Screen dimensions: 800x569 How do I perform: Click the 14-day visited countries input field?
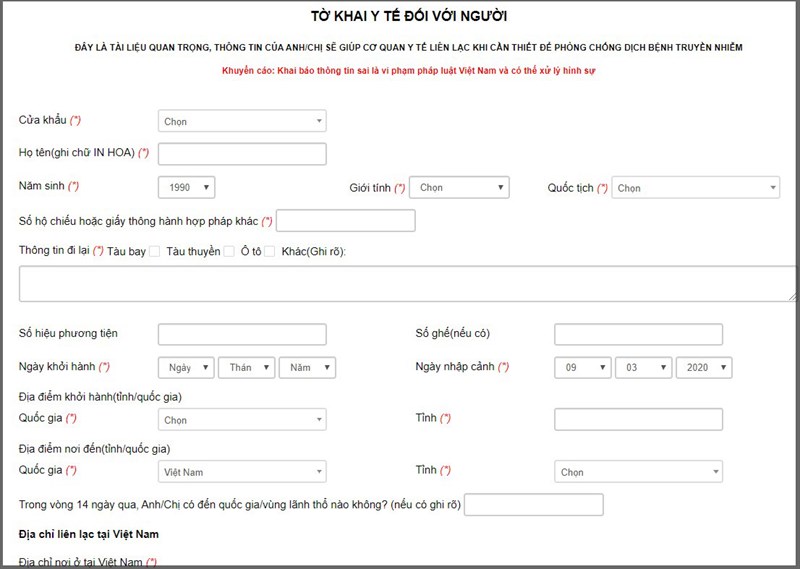pyautogui.click(x=534, y=504)
